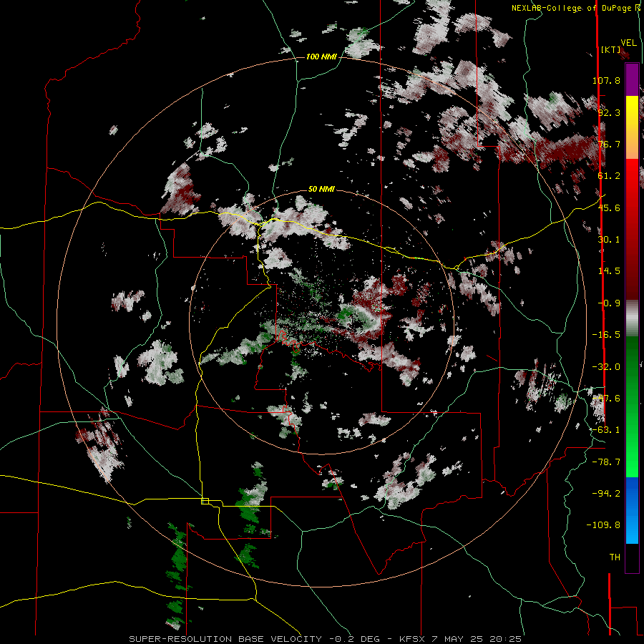Image resolution: width=644 pixels, height=644 pixels.
Task: Click the -109.8 legend value
Action: coord(603,525)
